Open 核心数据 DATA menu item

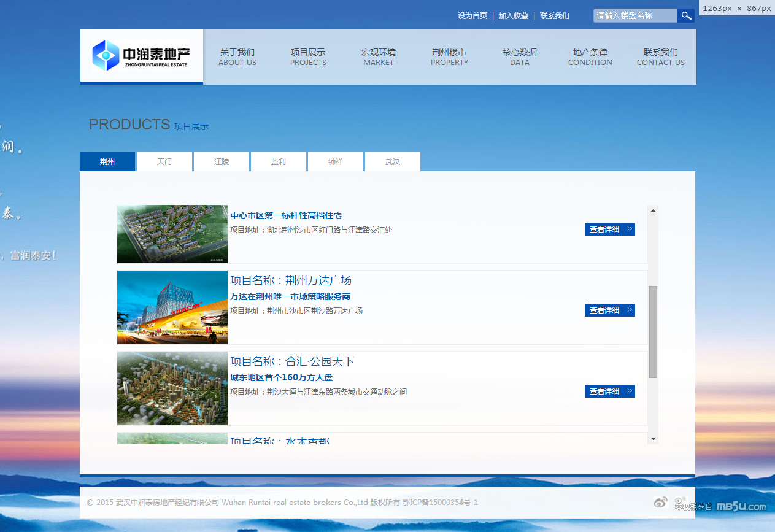[x=520, y=57]
